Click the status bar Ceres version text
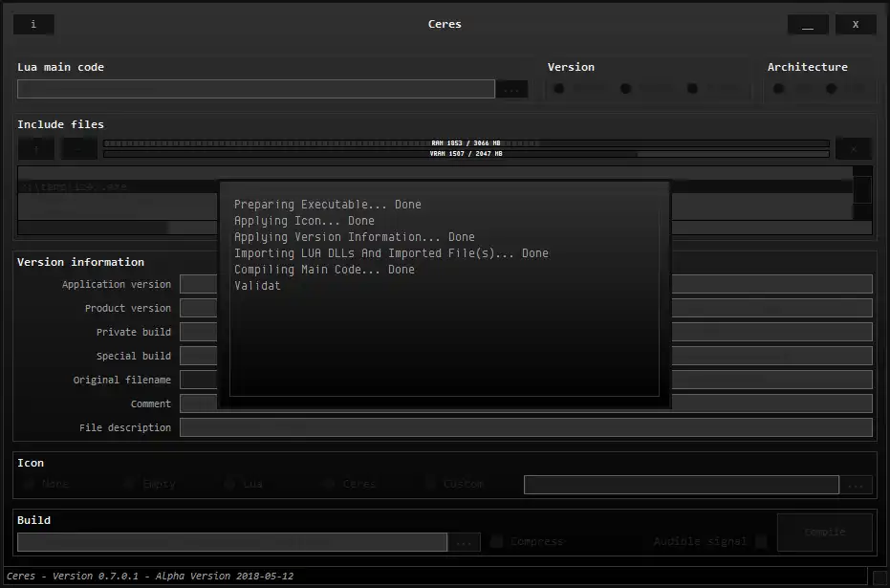Viewport: 890px width, 588px height. click(150, 576)
